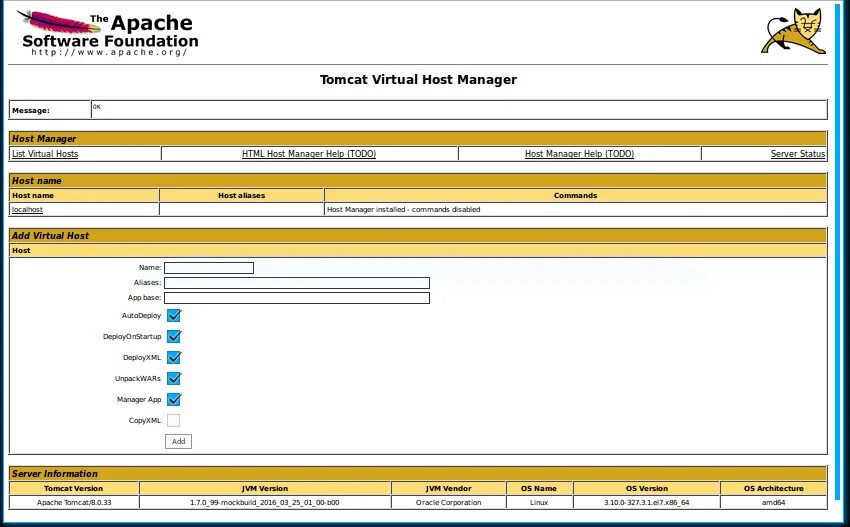Enable the CopyXML checkbox
Screen dimensions: 850x527
[x=173, y=421]
